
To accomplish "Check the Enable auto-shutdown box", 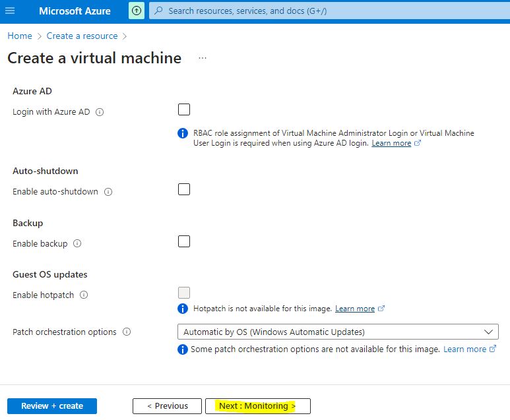I will (x=184, y=189).
